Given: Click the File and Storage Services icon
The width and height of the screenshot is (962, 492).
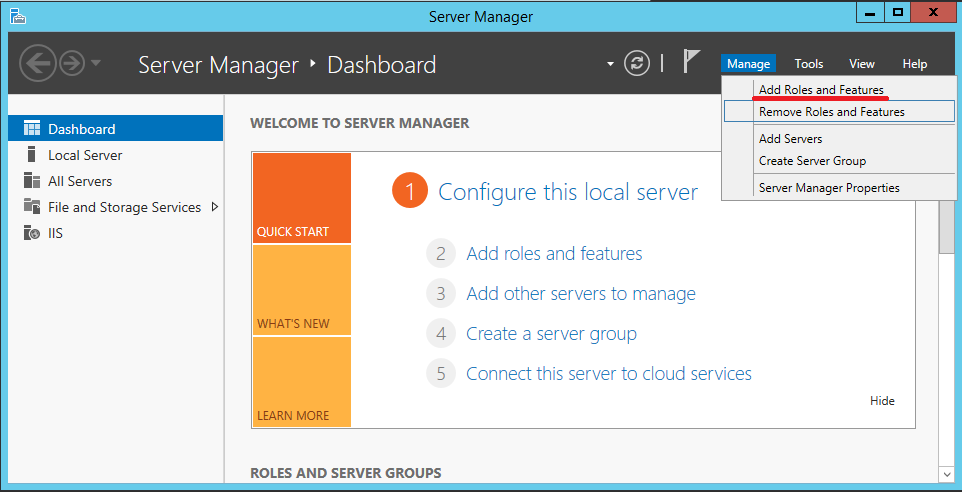Looking at the screenshot, I should coord(32,207).
